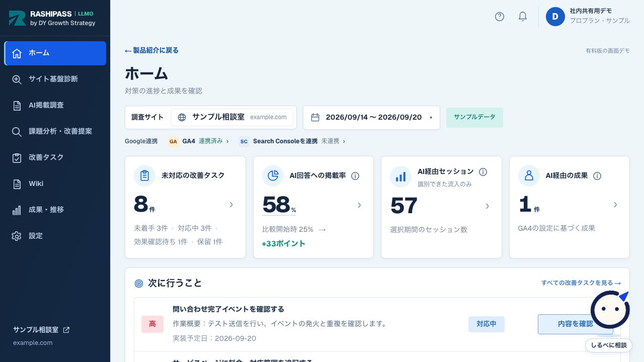Click the clipboard icon on 未対応の改善タスク card
The image size is (644, 362).
145,175
